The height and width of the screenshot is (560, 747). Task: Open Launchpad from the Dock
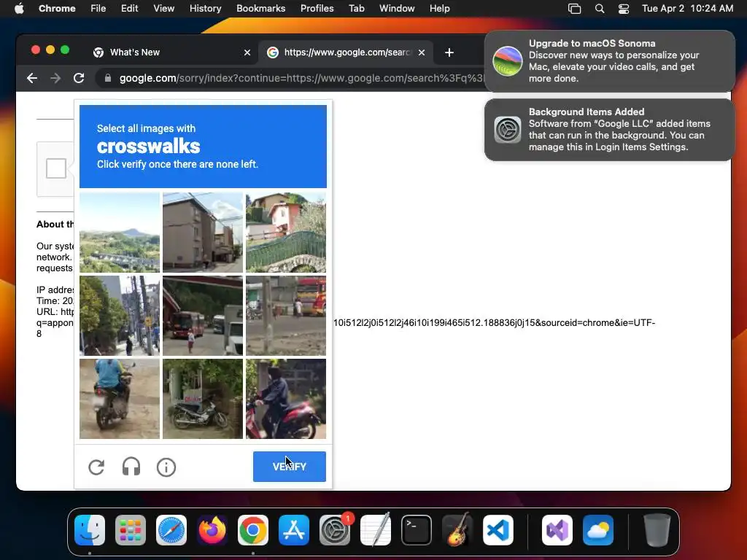(x=131, y=530)
